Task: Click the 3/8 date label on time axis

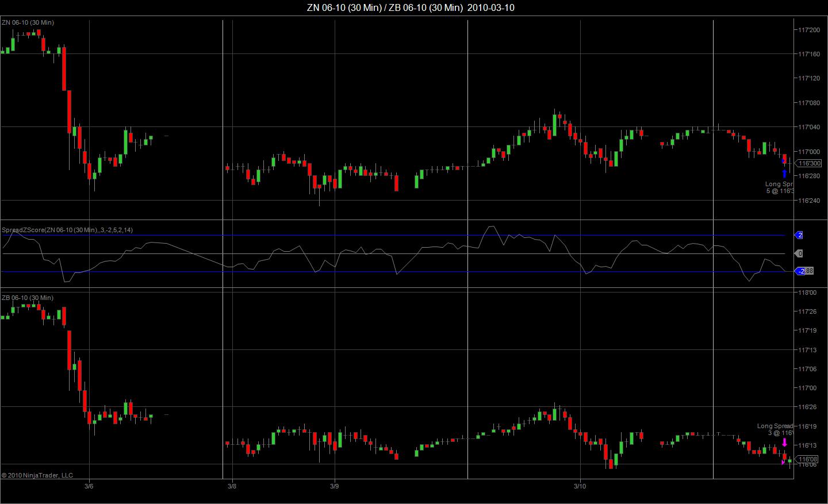Action: click(232, 486)
